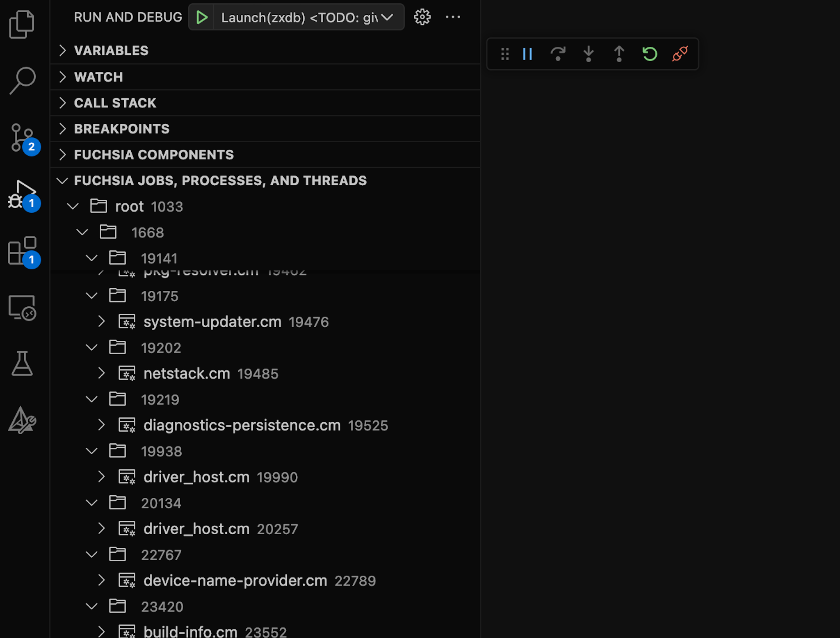The height and width of the screenshot is (638, 840).
Task: Start debugging with the green play button
Action: [202, 17]
